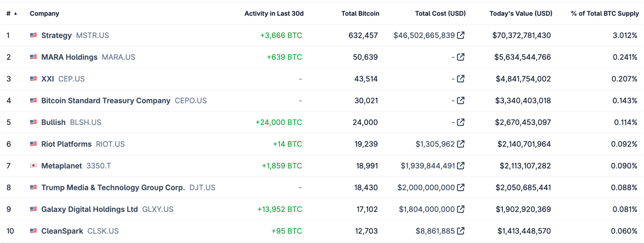Click external link icon in XXI row
Screen dimensions: 644x243
coord(461,79)
